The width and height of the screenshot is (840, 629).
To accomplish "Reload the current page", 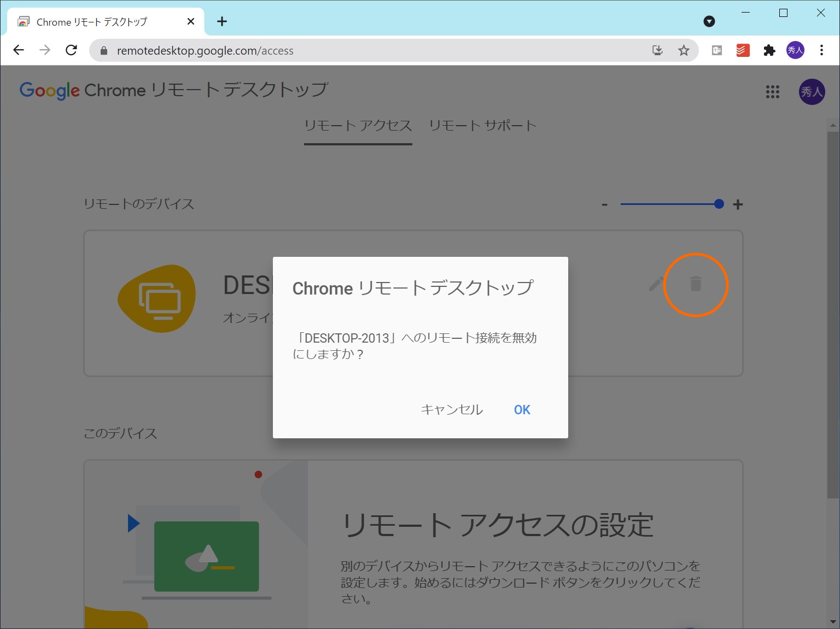I will point(71,50).
